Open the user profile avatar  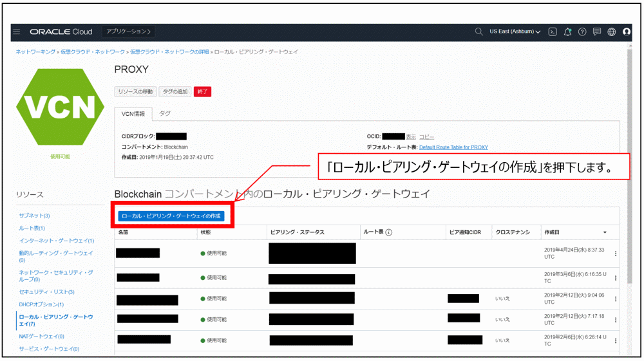(627, 32)
